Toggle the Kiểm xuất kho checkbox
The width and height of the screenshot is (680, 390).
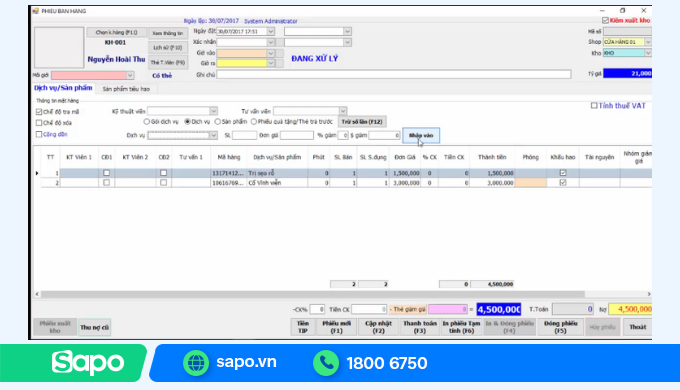[605, 20]
